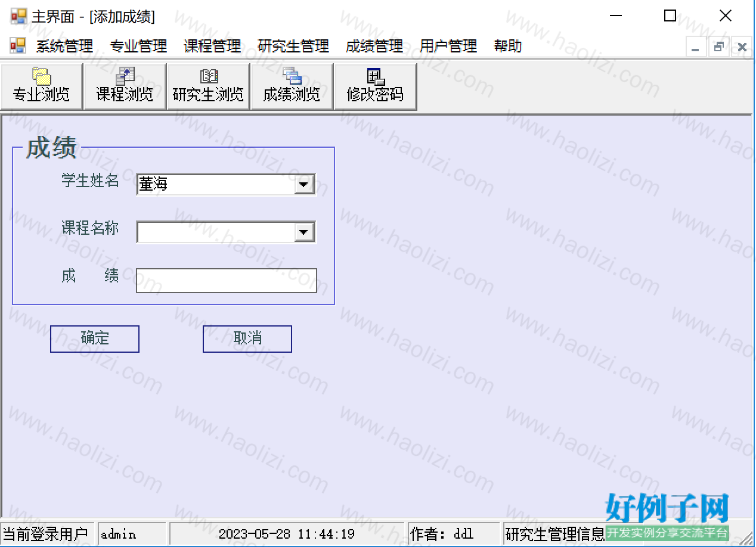The image size is (756, 547).
Task: Open 修改密码 toolbar button
Action: [375, 87]
